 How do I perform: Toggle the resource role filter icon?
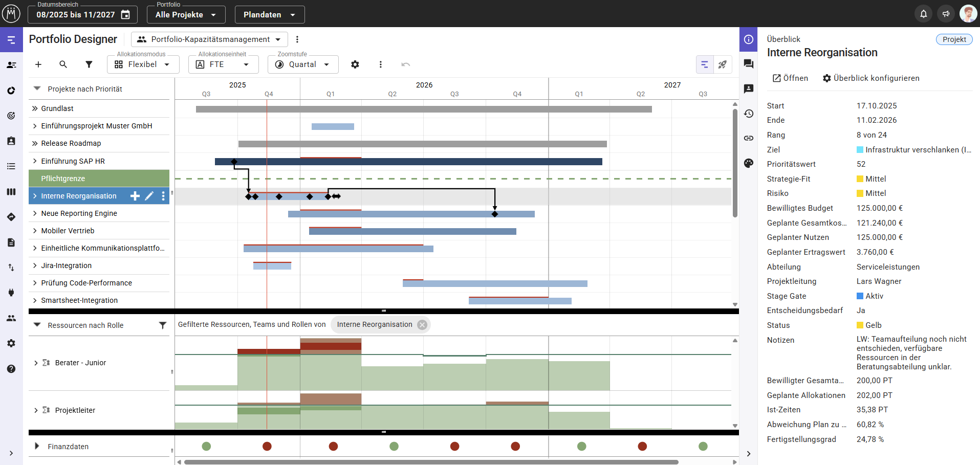coord(162,325)
